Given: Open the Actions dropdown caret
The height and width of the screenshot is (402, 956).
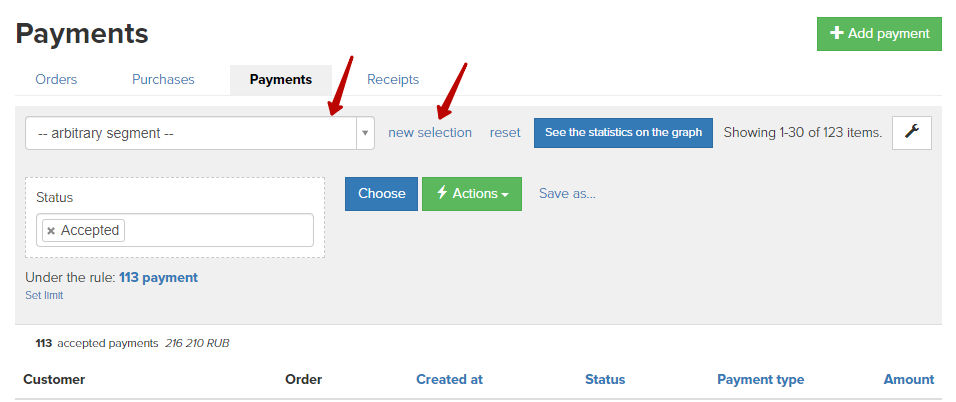Looking at the screenshot, I should pyautogui.click(x=505, y=195).
